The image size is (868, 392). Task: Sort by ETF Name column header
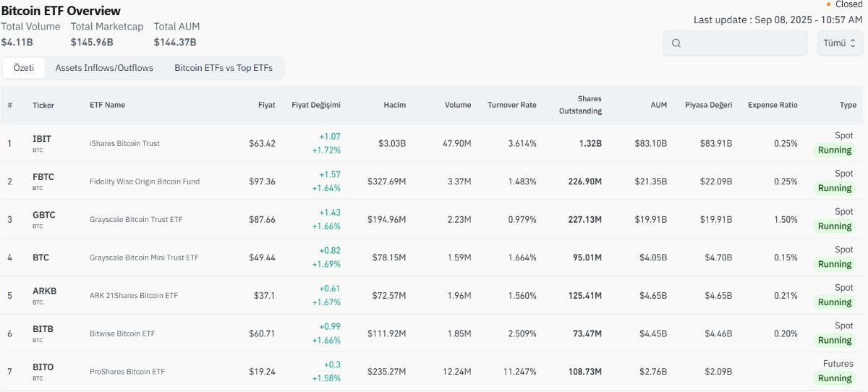[107, 105]
